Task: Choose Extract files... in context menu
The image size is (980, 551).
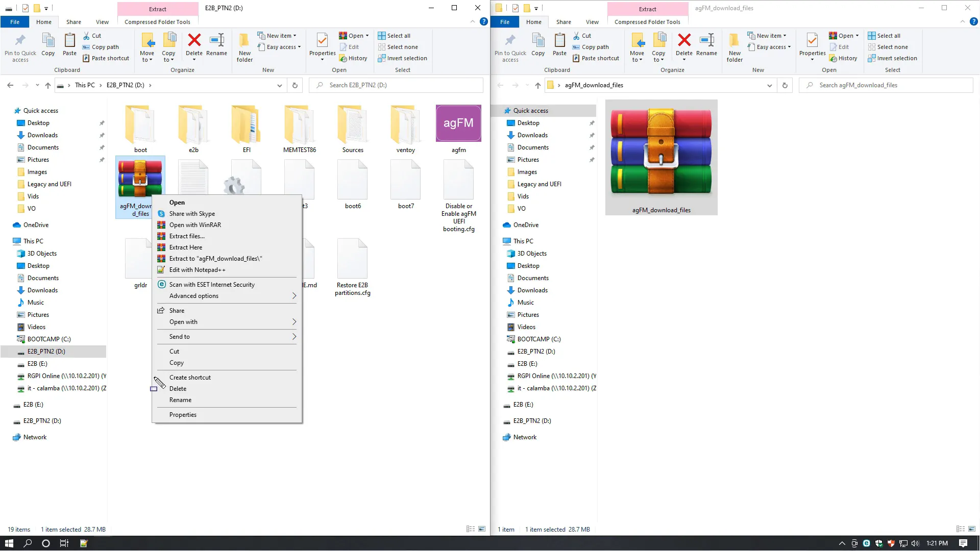Action: (x=227, y=236)
